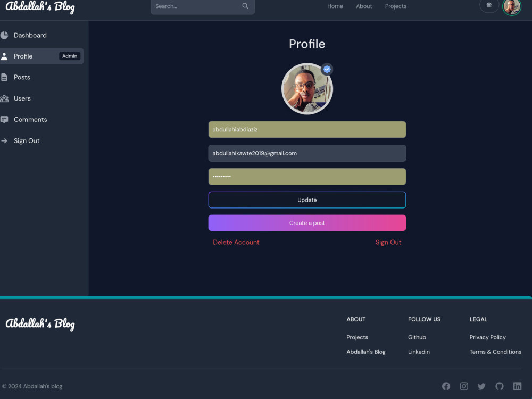
Task: Open About in the top navigation
Action: pyautogui.click(x=364, y=6)
